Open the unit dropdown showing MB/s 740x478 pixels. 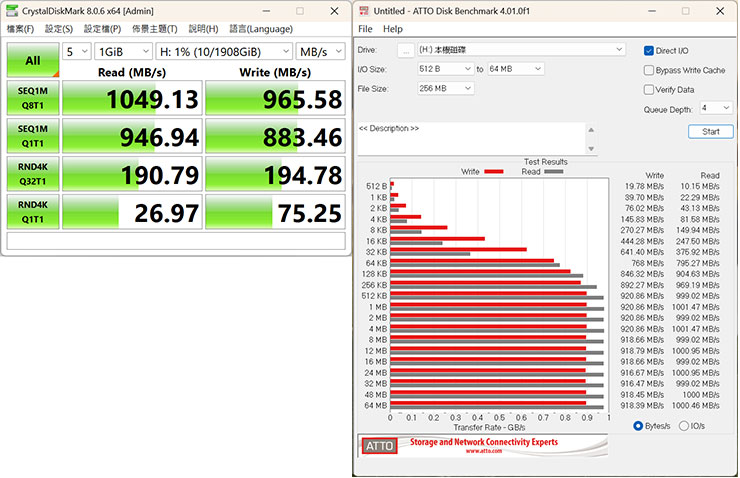pyautogui.click(x=320, y=51)
